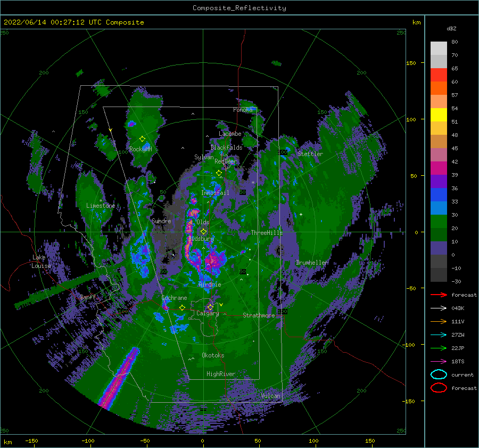
Task: Click the white 04DK arrow in legend
Action: [439, 308]
